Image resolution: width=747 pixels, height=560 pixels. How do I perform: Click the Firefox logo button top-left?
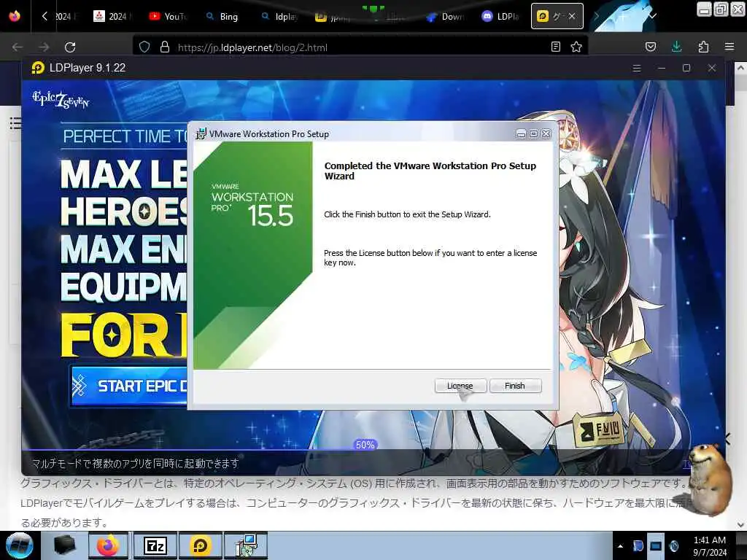click(15, 16)
